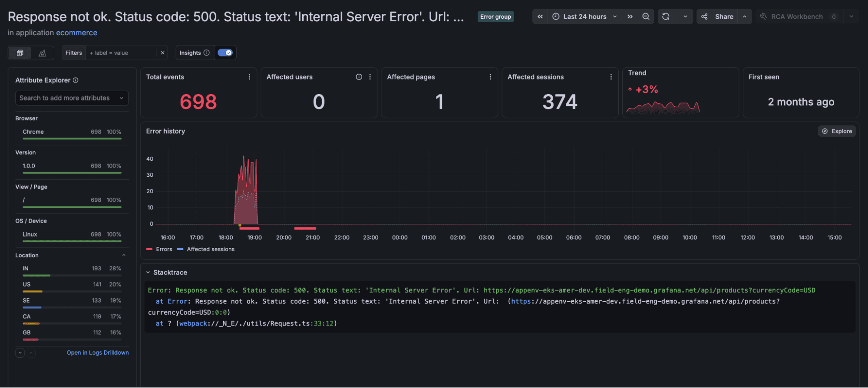Open the Last 24 hours time picker
The height and width of the screenshot is (388, 868).
pyautogui.click(x=585, y=16)
